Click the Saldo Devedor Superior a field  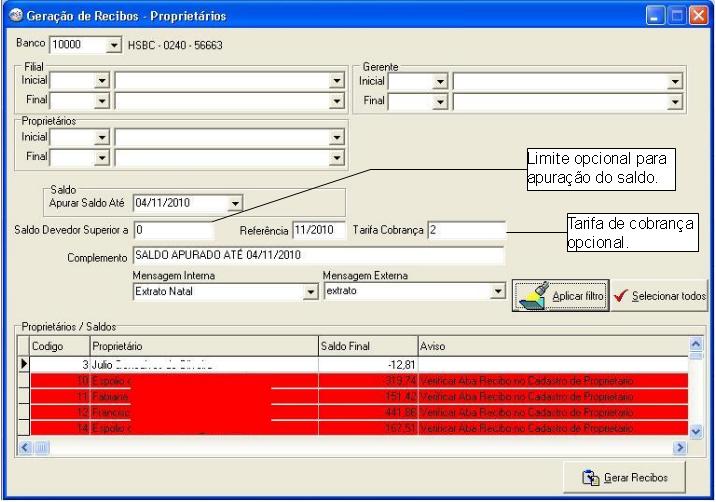[172, 230]
